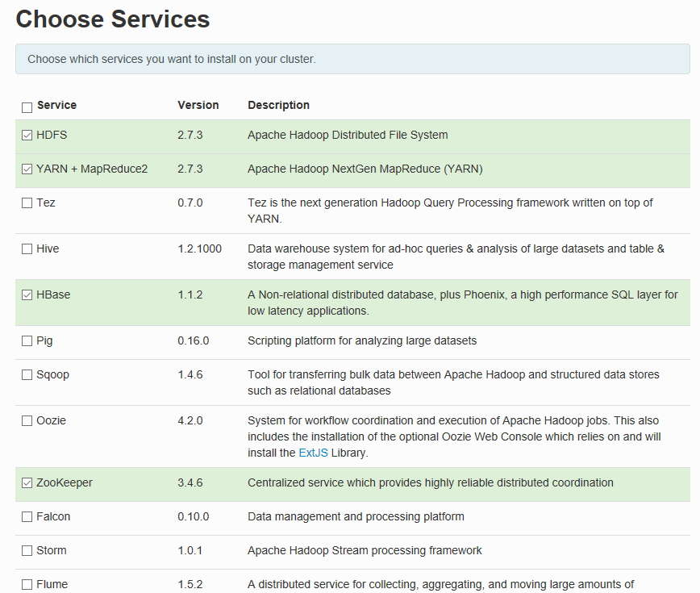700x593 pixels.
Task: Deselect the HBase checkbox
Action: click(27, 295)
